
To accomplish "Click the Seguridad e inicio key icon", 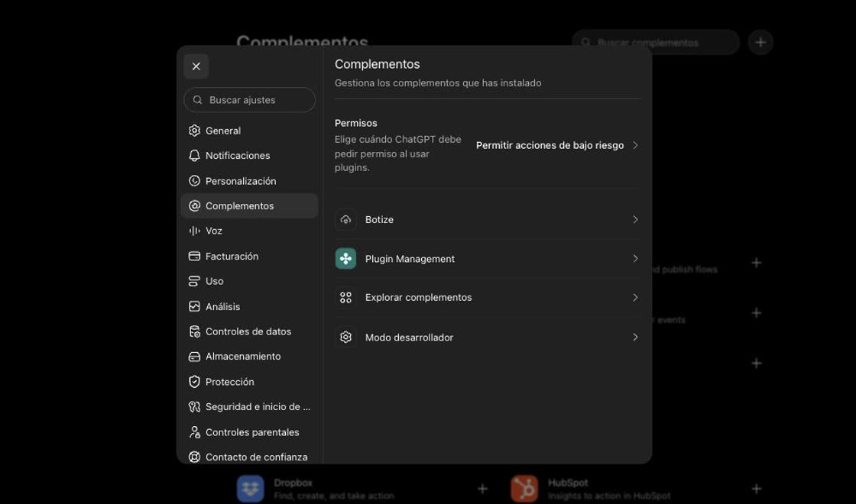I will point(194,406).
